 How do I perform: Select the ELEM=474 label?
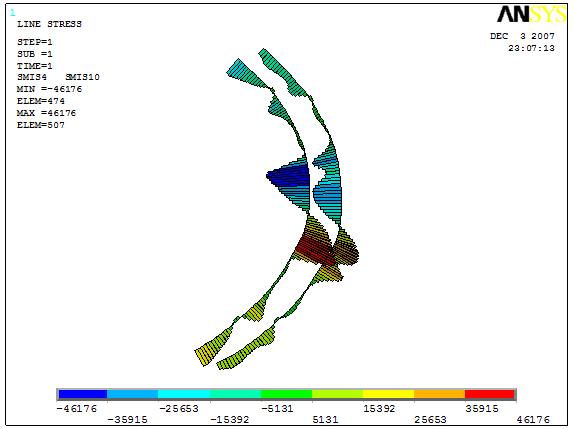pyautogui.click(x=41, y=101)
